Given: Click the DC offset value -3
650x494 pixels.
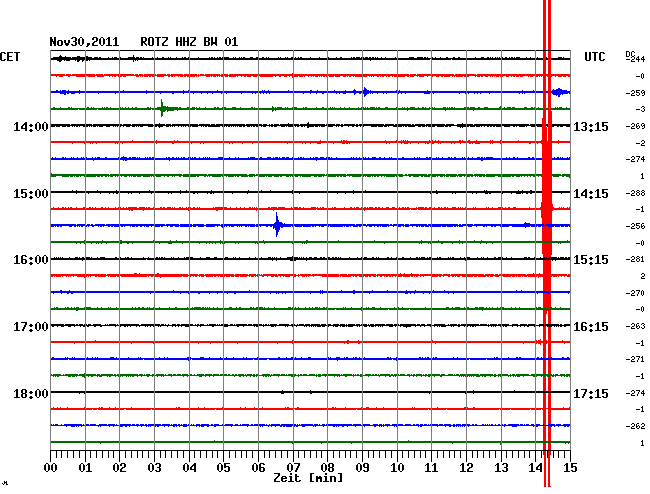Looking at the screenshot, I should [640, 109].
